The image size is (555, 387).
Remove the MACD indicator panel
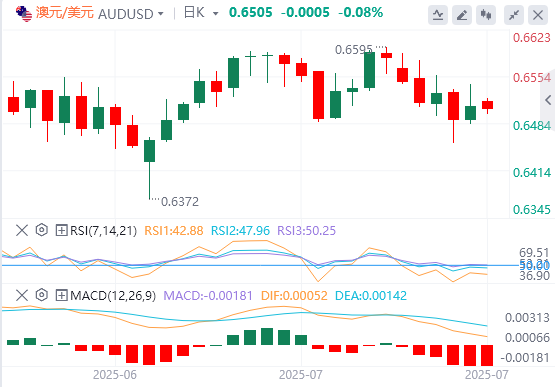[22, 295]
